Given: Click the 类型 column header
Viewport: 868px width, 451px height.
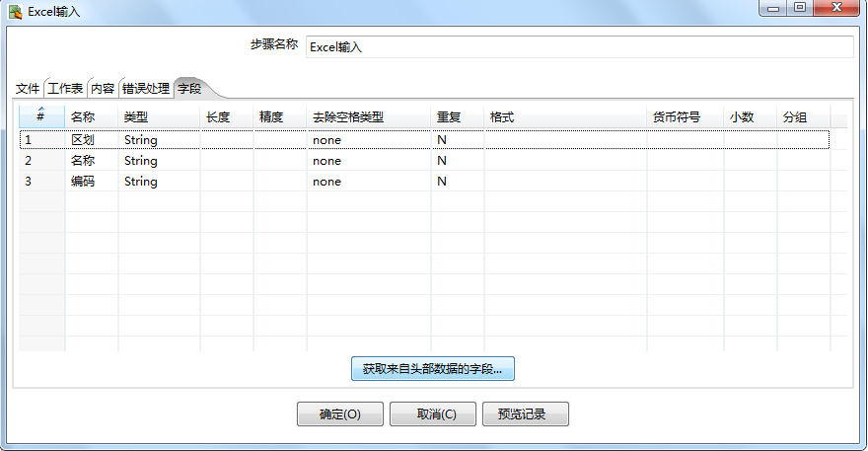Looking at the screenshot, I should (x=159, y=116).
